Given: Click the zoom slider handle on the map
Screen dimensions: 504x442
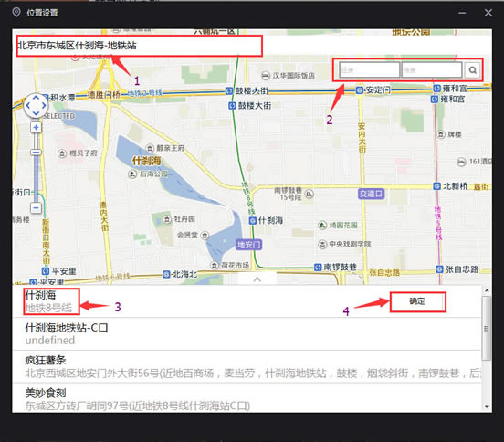Looking at the screenshot, I should [x=36, y=152].
